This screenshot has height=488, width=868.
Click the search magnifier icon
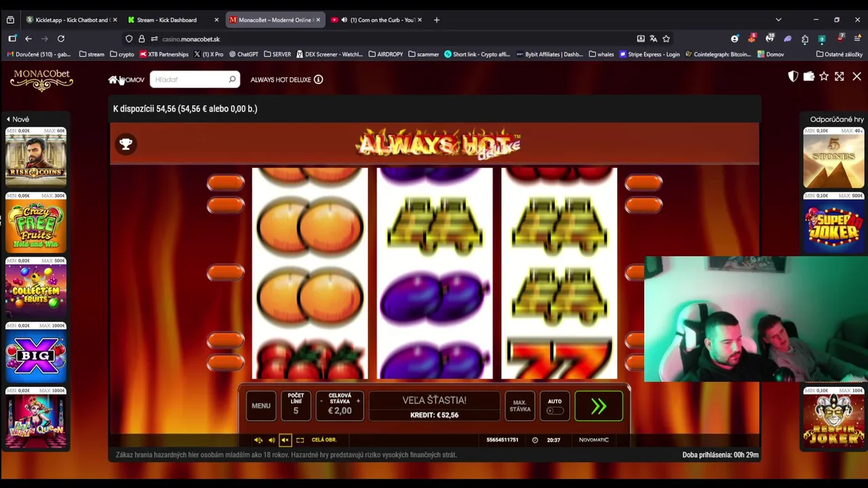[232, 80]
